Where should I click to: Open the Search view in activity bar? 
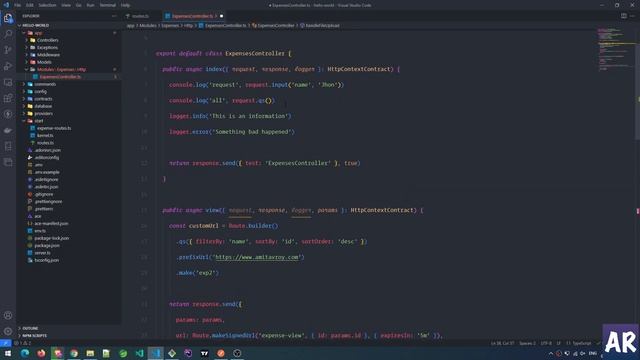(8, 34)
